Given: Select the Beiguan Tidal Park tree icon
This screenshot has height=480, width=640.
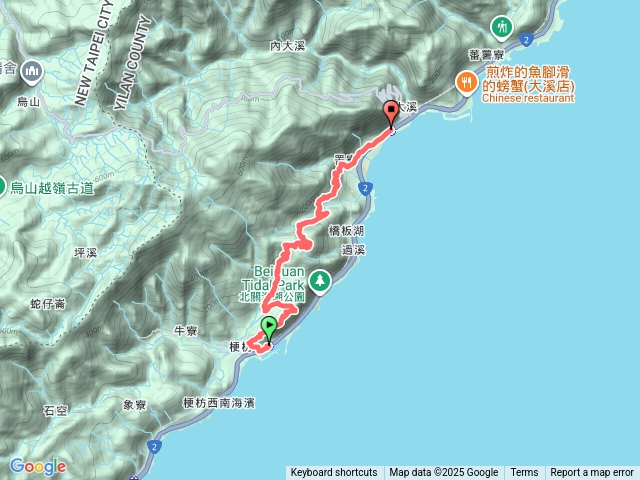Looking at the screenshot, I should (320, 282).
